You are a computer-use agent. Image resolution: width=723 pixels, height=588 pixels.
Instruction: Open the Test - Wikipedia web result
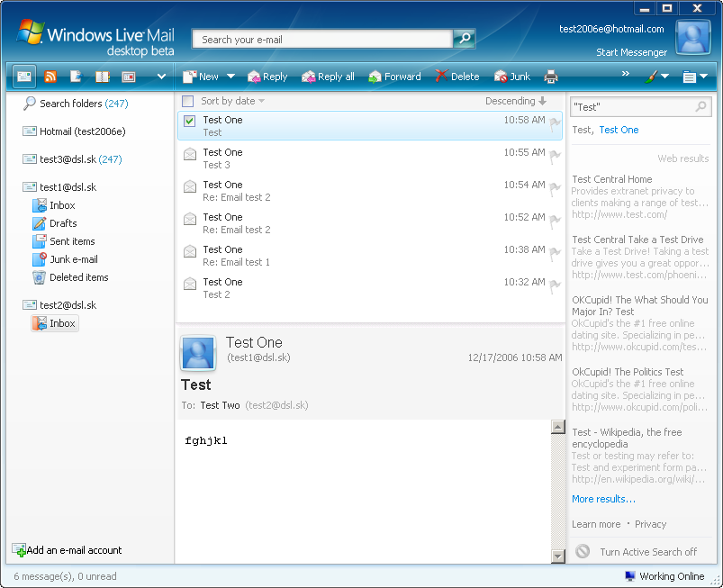pyautogui.click(x=627, y=439)
